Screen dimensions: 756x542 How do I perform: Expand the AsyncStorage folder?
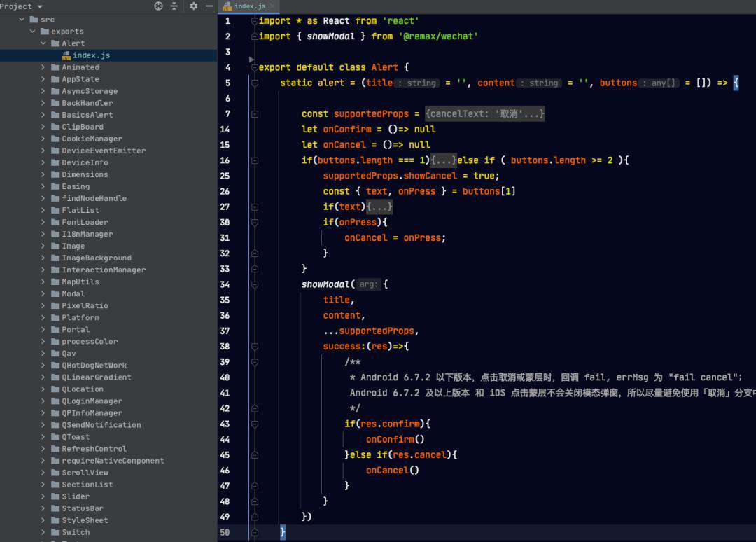(x=43, y=91)
